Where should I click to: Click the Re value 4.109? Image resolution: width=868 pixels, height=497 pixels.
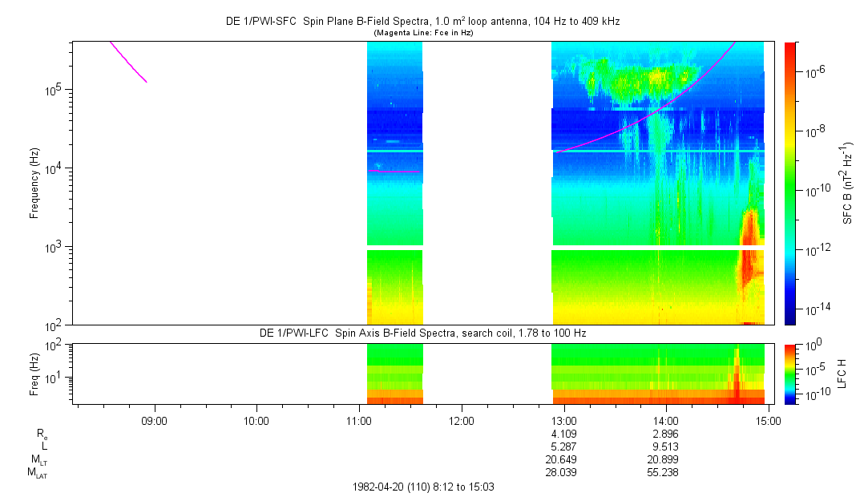pyautogui.click(x=563, y=434)
